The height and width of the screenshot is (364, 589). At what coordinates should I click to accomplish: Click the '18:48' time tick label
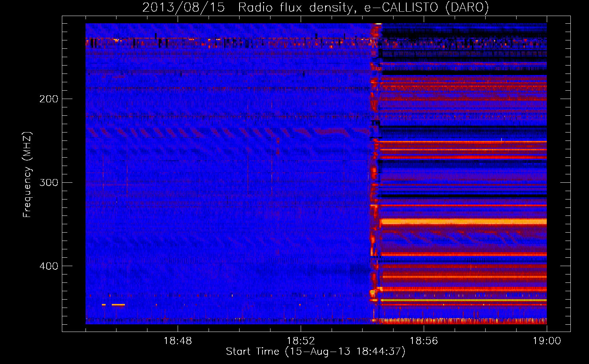[178, 341]
